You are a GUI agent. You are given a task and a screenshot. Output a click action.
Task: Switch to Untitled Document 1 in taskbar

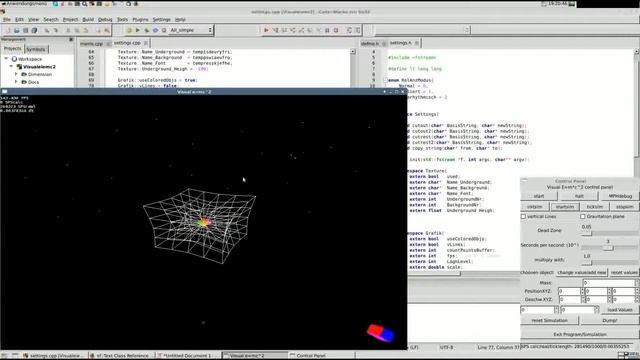(187, 356)
